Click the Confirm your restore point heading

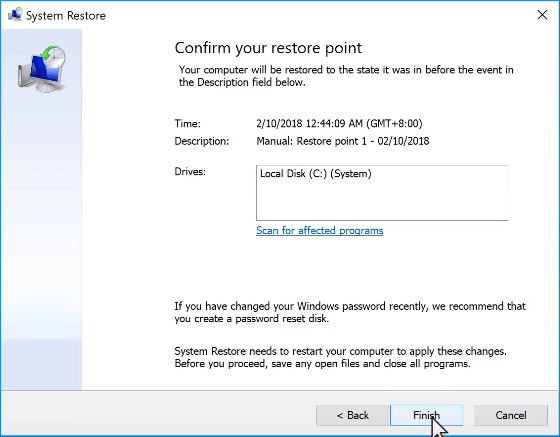[x=268, y=48]
